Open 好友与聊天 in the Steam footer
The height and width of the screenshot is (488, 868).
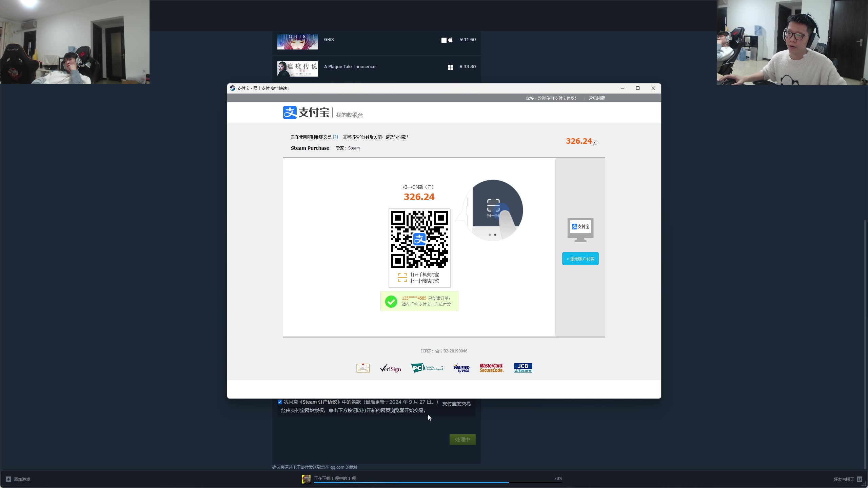click(x=844, y=479)
